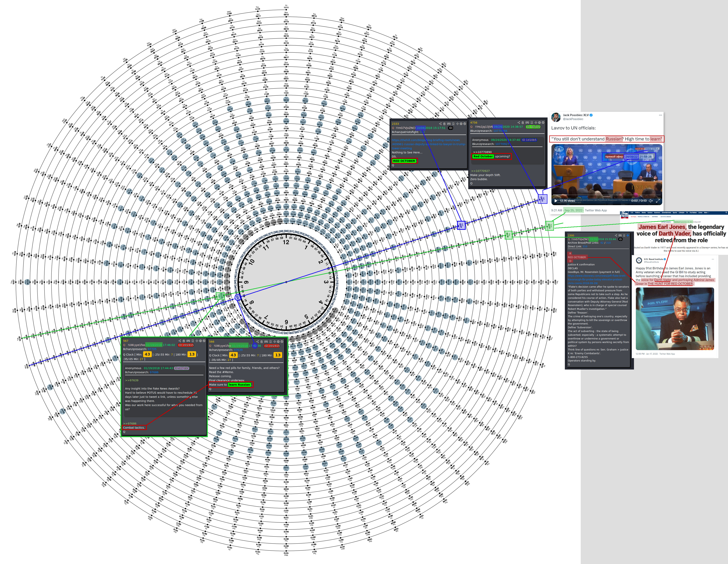The image size is (728, 564).
Task: Click checkmark circle icon on post 566
Action: click(282, 342)
